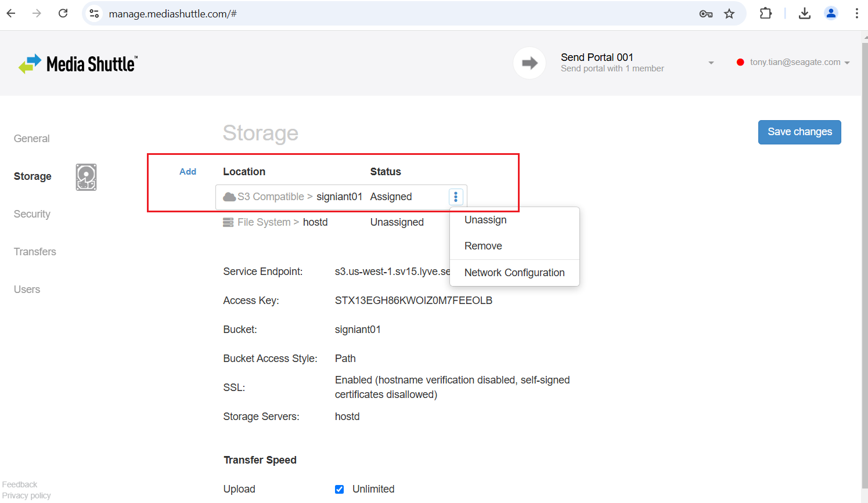The image size is (868, 503).
Task: Open the browser Extensions puzzle icon
Action: 766,14
